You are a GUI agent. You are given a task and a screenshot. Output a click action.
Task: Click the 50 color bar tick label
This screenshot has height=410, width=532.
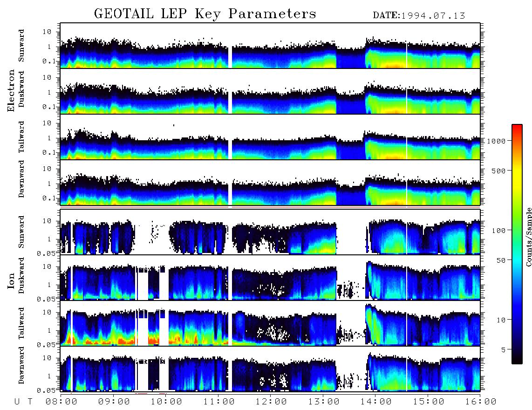click(500, 260)
